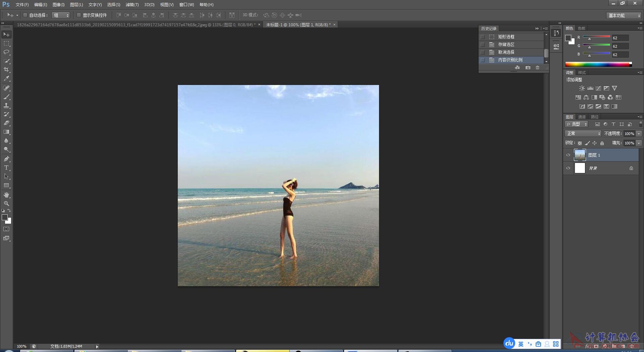Hide 图层 1 layer visibility eye
Screen dimensions: 644x352
click(568, 155)
